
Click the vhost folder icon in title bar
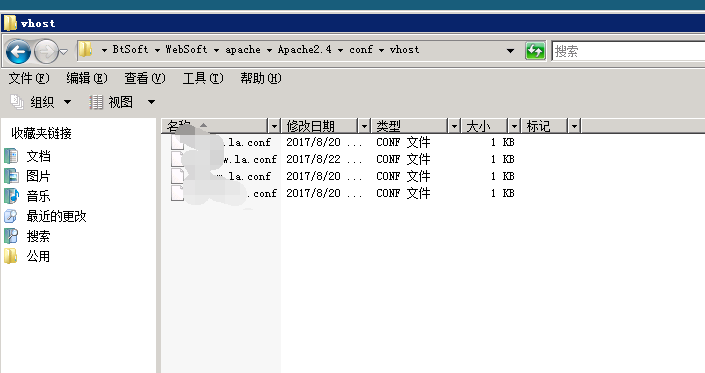point(10,23)
